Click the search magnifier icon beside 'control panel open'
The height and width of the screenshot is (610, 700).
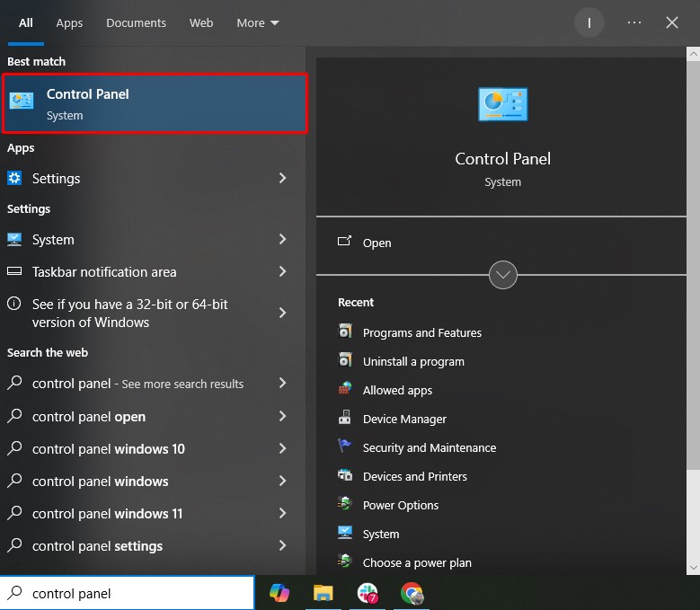point(14,415)
